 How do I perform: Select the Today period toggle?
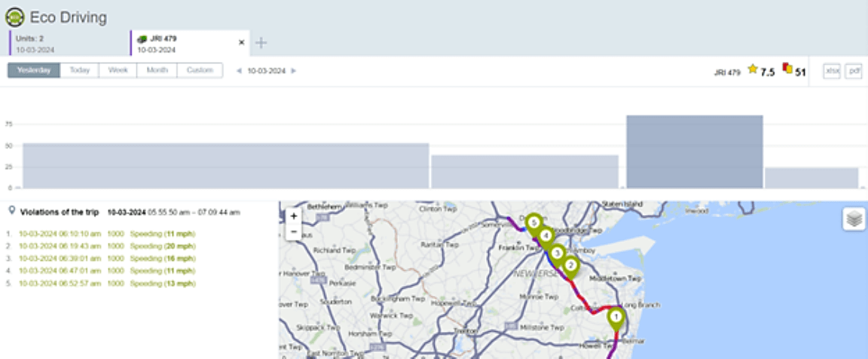pyautogui.click(x=80, y=70)
